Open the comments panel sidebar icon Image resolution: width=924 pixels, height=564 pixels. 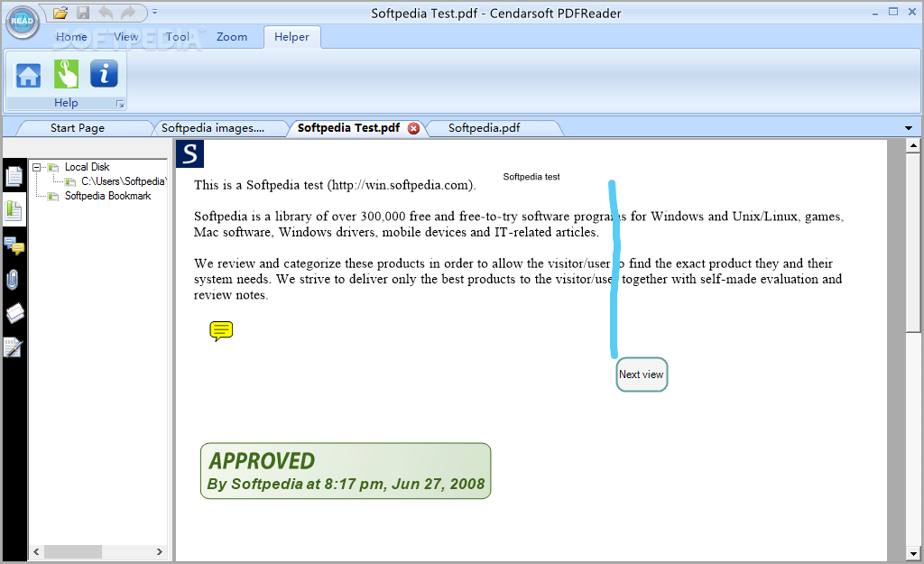click(x=14, y=245)
